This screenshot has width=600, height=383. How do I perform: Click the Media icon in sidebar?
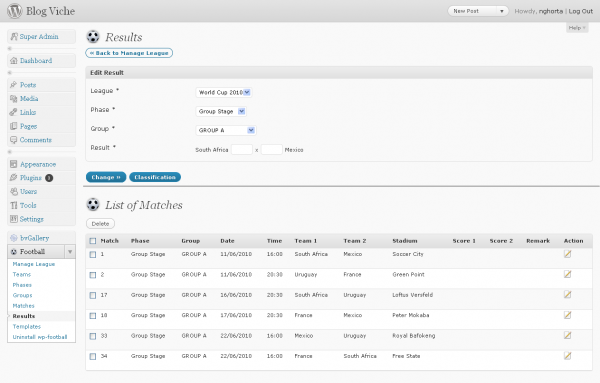click(x=14, y=98)
